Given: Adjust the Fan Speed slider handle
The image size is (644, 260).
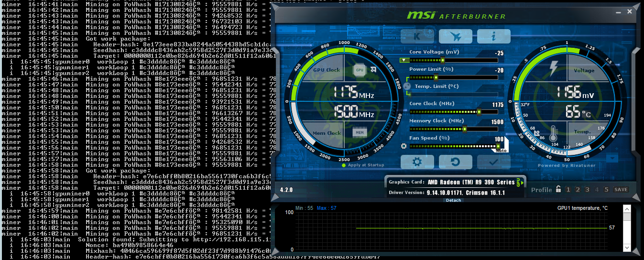Looking at the screenshot, I should click(x=498, y=146).
